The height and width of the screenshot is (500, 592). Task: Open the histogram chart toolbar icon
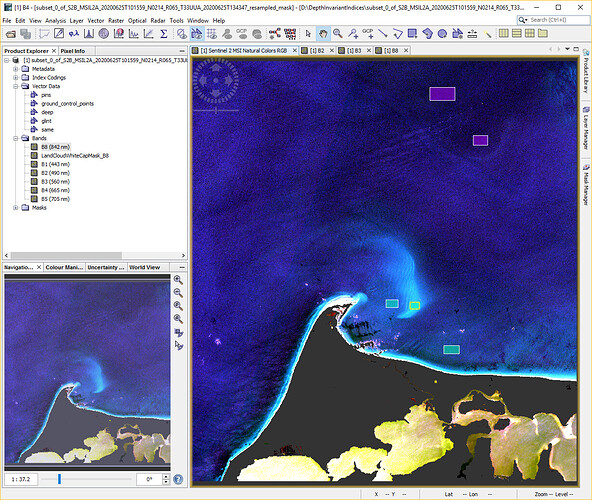tap(134, 34)
